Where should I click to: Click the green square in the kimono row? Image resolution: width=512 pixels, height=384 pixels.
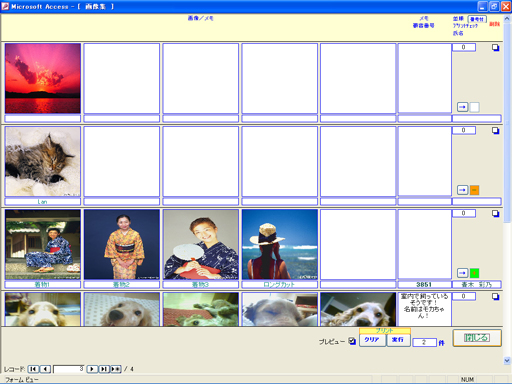(474, 273)
